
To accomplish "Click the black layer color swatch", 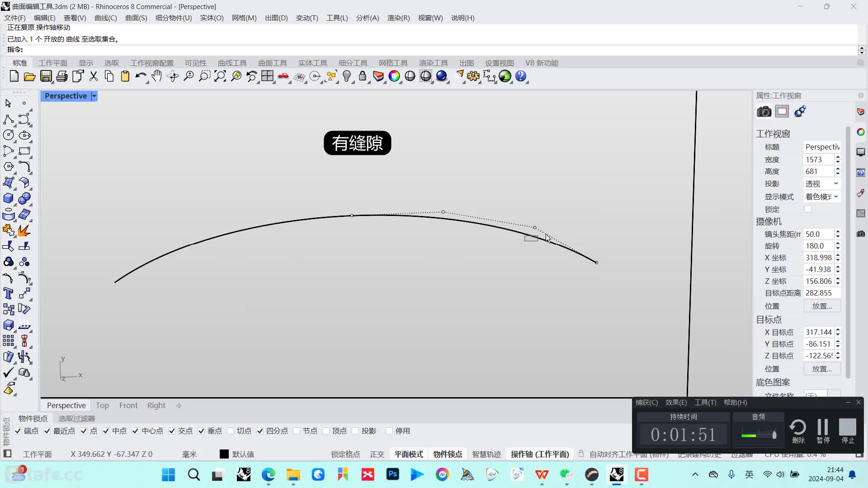I will 224,454.
